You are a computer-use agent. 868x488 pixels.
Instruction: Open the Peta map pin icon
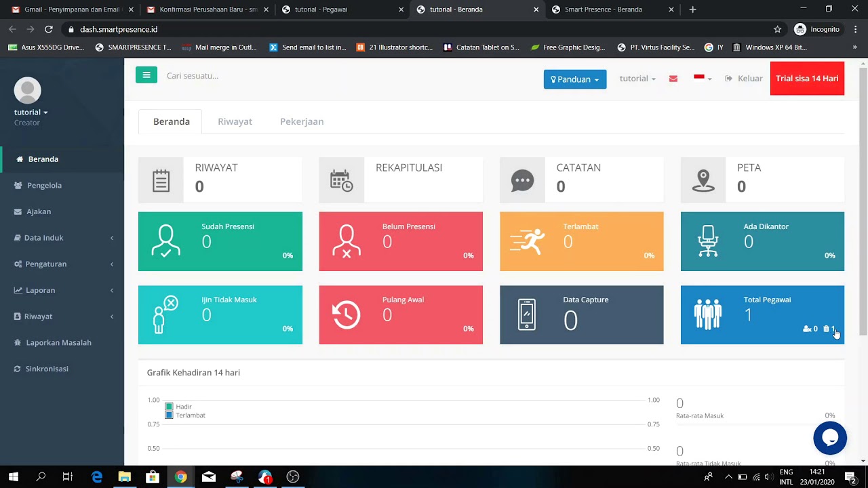pos(703,181)
